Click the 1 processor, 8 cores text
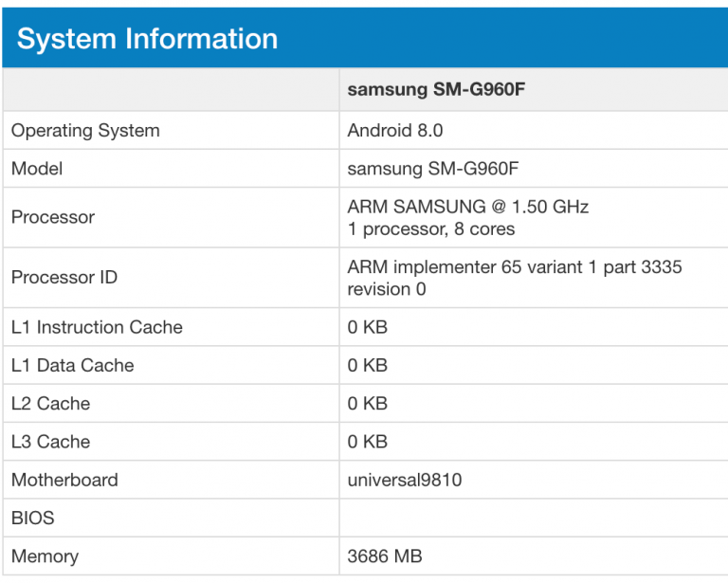The image size is (728, 583). 431,228
